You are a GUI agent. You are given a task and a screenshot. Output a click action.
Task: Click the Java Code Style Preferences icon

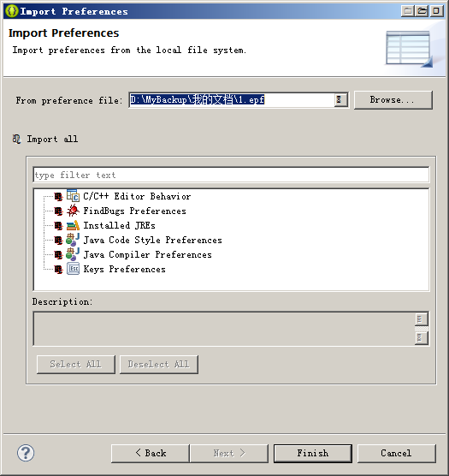[73, 240]
